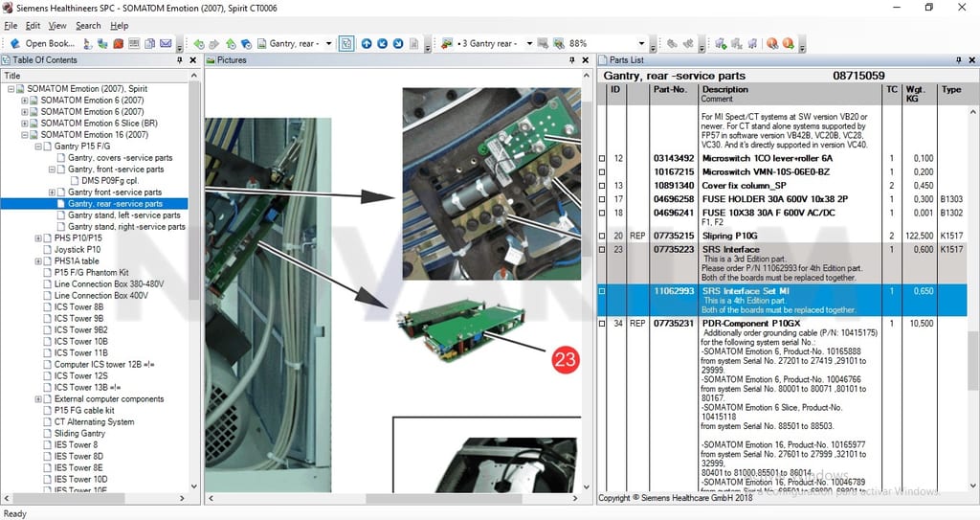Collapse the SOMATOM Emotion (2007), Spirit root node
This screenshot has width=980, height=520.
[11, 89]
